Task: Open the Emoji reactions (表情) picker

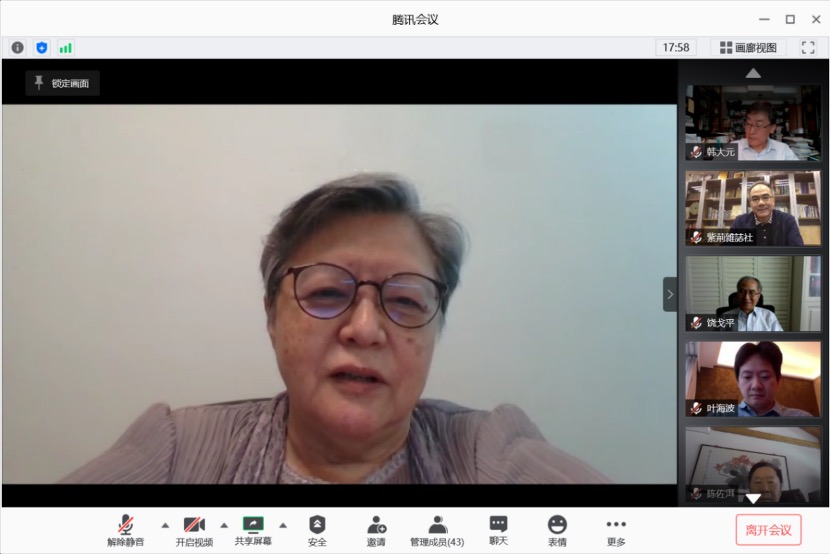Action: [557, 530]
